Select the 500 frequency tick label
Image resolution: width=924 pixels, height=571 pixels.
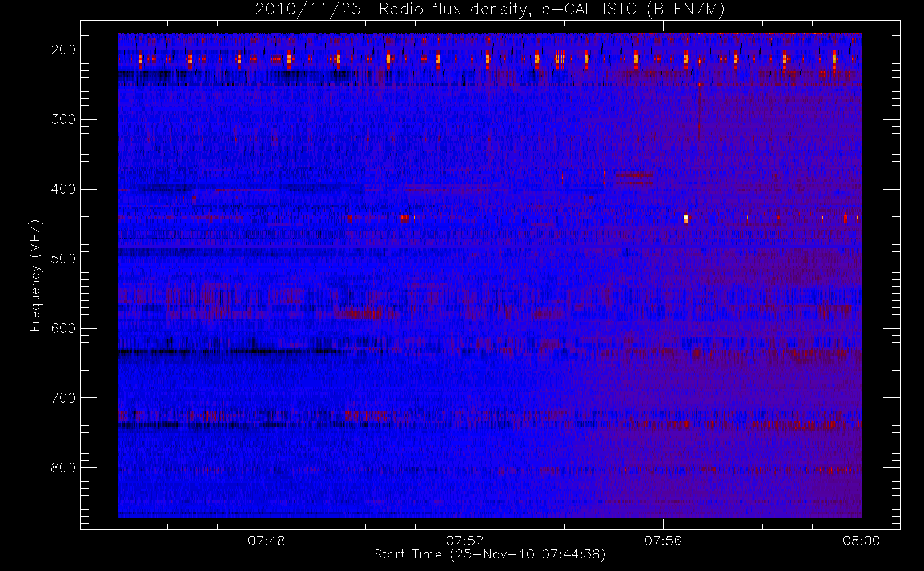(x=63, y=259)
